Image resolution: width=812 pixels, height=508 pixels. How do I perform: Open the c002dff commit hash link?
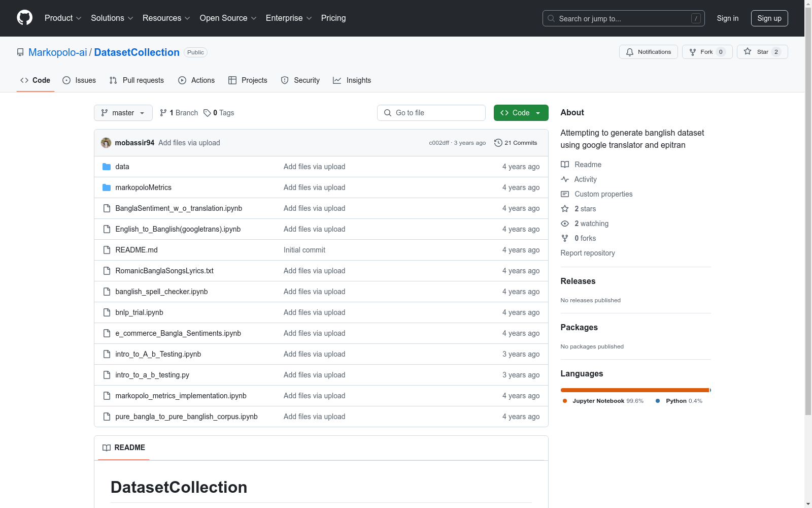(x=439, y=143)
